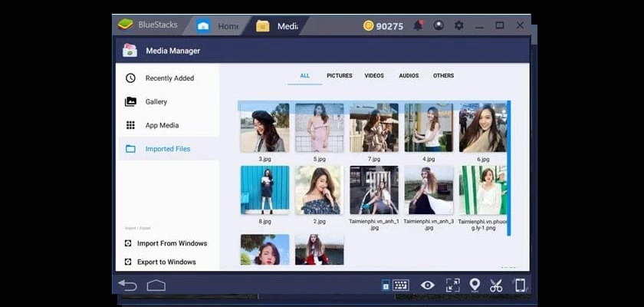This screenshot has height=307, width=644.
Task: Select the Imported Files folder
Action: 169,149
